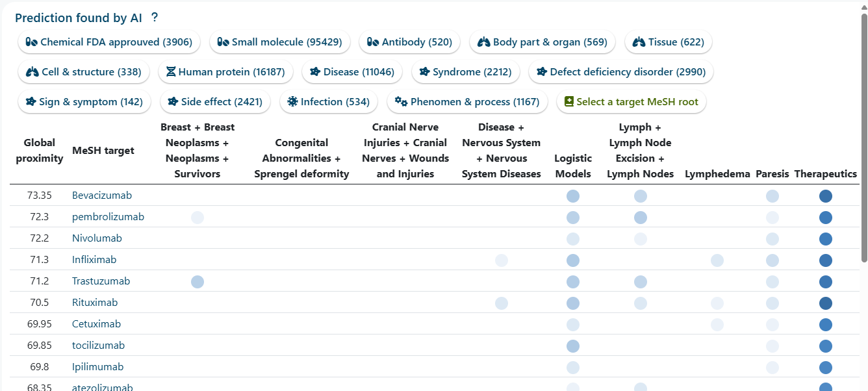Click Trastuzumab's Breast Neoplasms dot
Viewport: 868px width, 391px height.
pos(198,282)
